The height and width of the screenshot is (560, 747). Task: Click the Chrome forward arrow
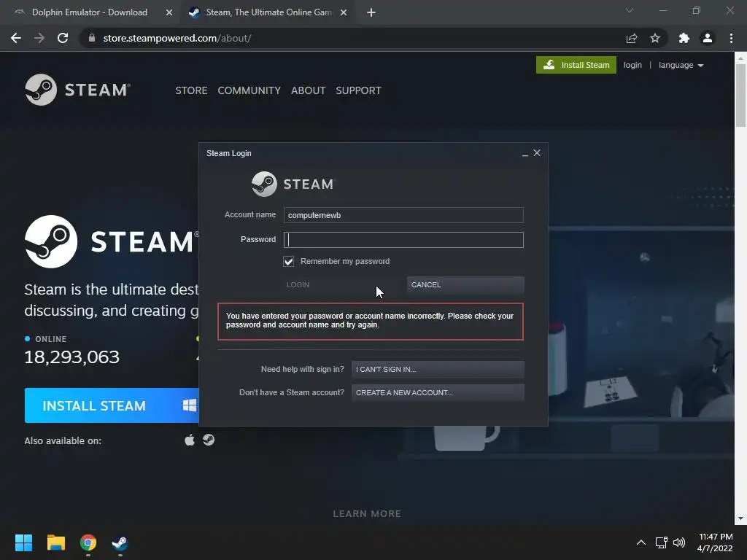pos(39,38)
